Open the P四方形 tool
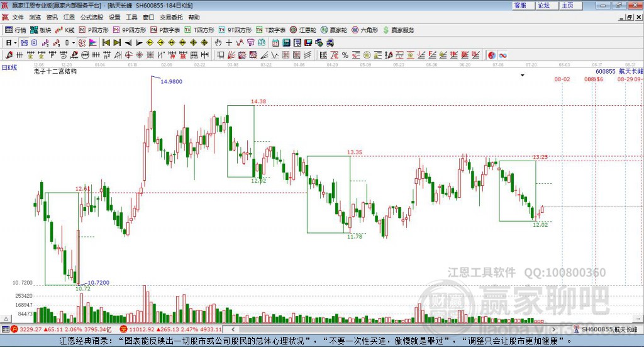 click(x=94, y=30)
